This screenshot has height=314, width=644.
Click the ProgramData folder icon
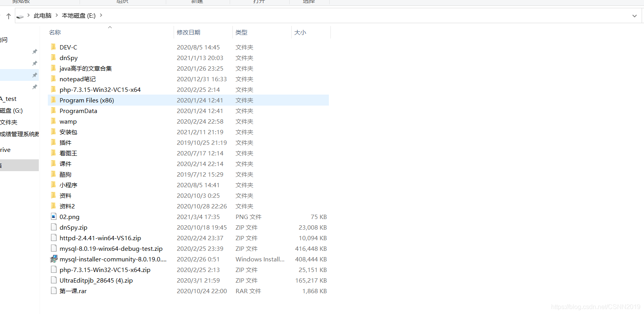tap(54, 111)
